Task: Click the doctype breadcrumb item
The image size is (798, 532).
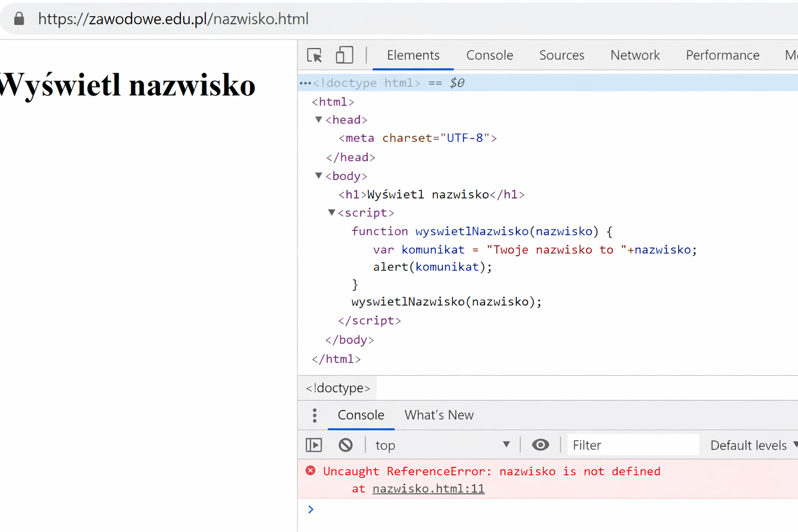Action: coord(338,388)
